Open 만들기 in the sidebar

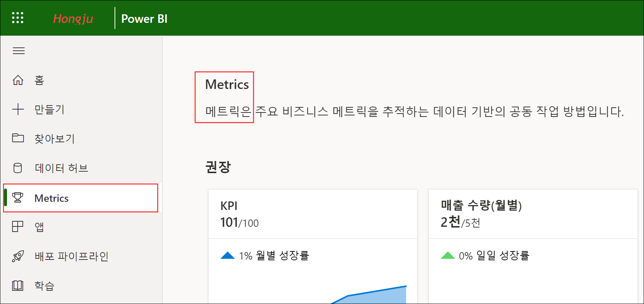(x=50, y=109)
